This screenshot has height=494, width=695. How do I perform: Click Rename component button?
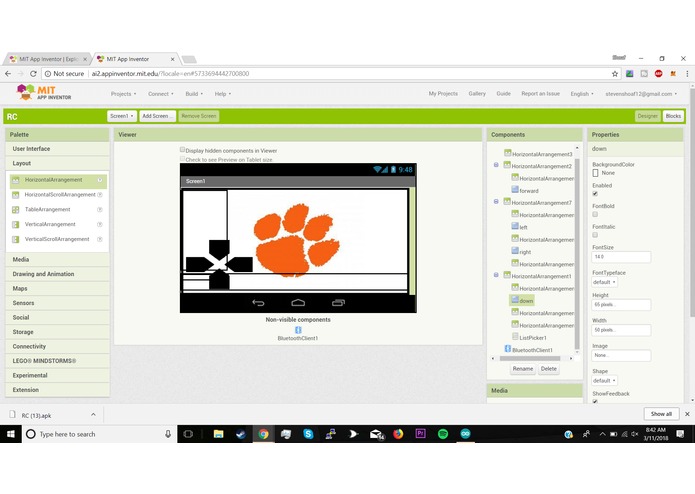tap(523, 369)
